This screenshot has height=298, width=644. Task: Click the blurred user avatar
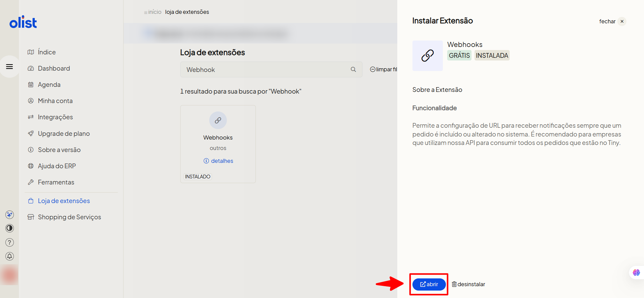9,275
